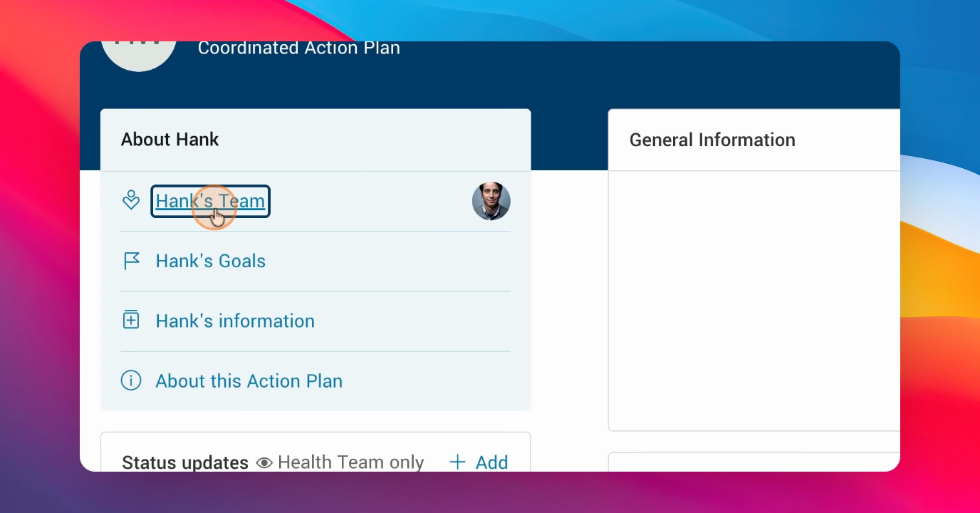Click the Health Team only visibility label
This screenshot has height=513, width=980.
(351, 462)
